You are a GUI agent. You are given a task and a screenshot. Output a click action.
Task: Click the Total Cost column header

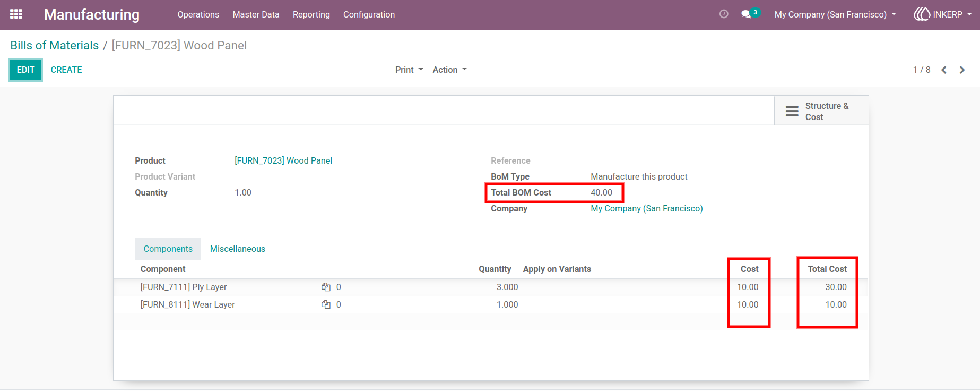tap(827, 269)
